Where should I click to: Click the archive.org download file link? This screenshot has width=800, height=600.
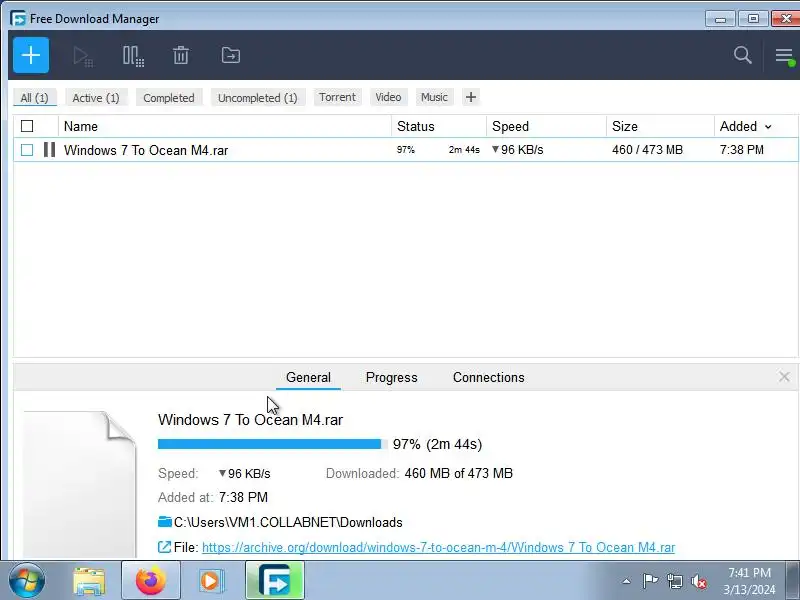(438, 547)
